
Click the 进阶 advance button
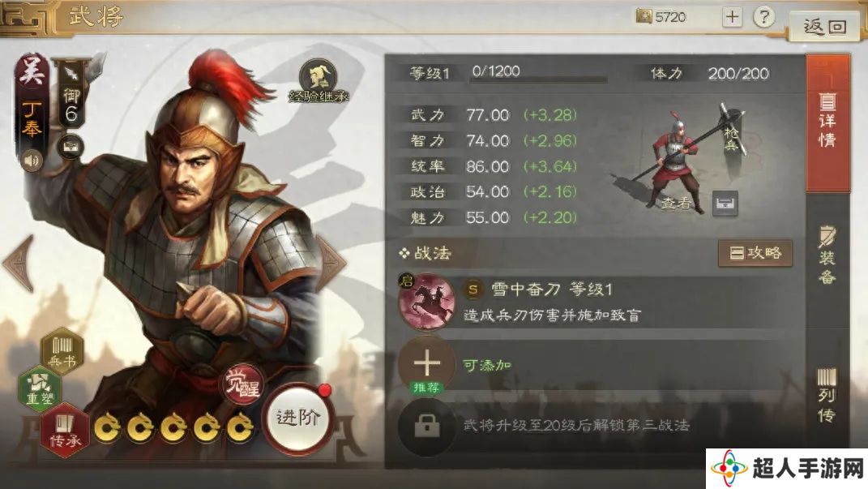point(297,418)
